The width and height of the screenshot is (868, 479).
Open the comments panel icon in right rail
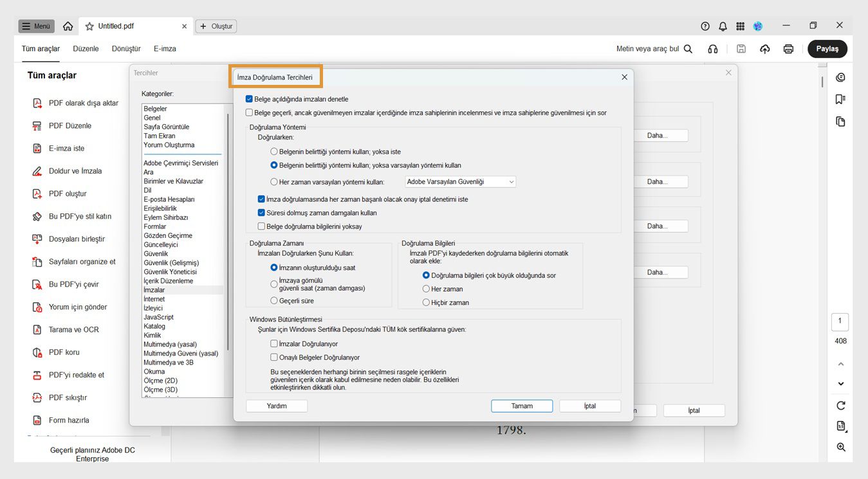click(840, 78)
